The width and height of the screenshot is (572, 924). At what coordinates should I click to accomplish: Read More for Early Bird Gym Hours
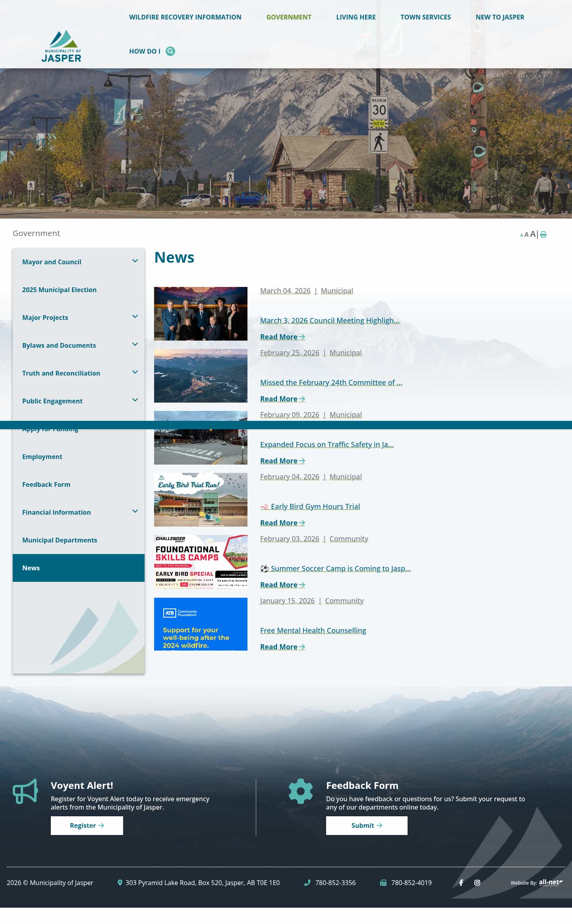tap(282, 523)
